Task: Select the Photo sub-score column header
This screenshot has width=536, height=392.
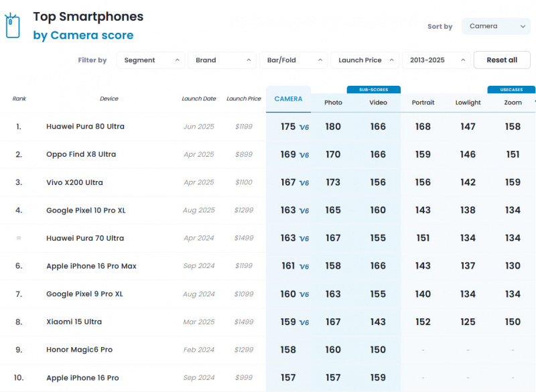Action: point(333,103)
